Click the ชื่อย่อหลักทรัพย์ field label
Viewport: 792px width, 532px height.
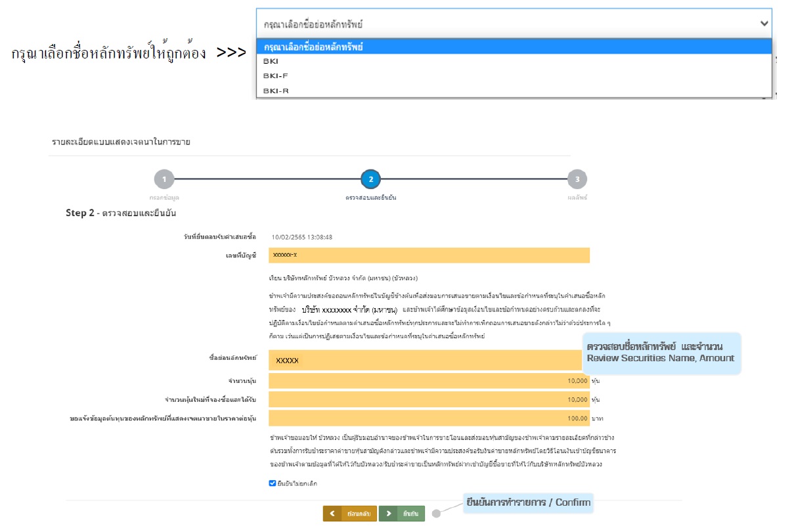click(x=232, y=358)
